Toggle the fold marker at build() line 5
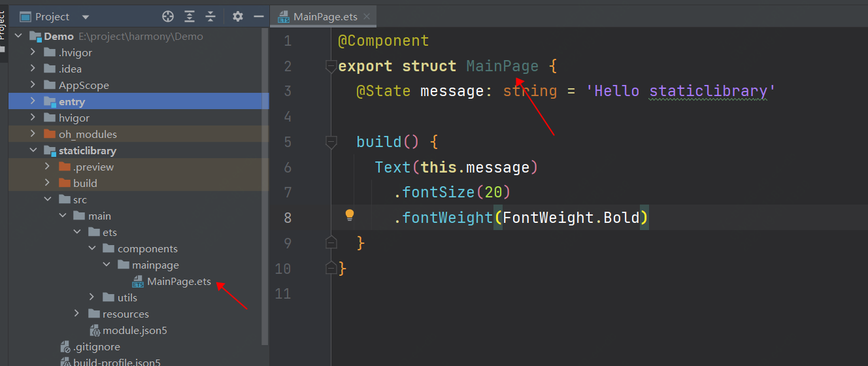The width and height of the screenshot is (868, 366). coord(331,142)
